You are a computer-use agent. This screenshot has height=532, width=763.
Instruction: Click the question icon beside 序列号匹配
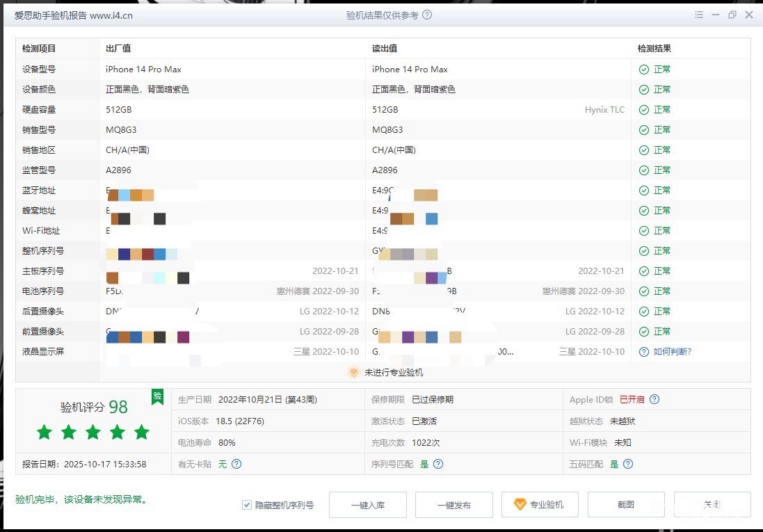(438, 464)
